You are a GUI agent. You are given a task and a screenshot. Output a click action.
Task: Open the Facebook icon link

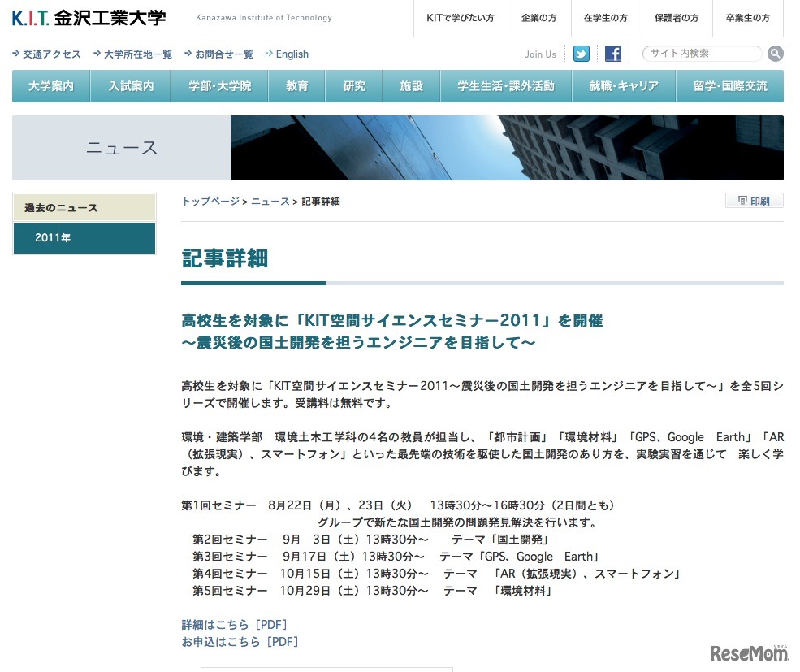point(612,54)
